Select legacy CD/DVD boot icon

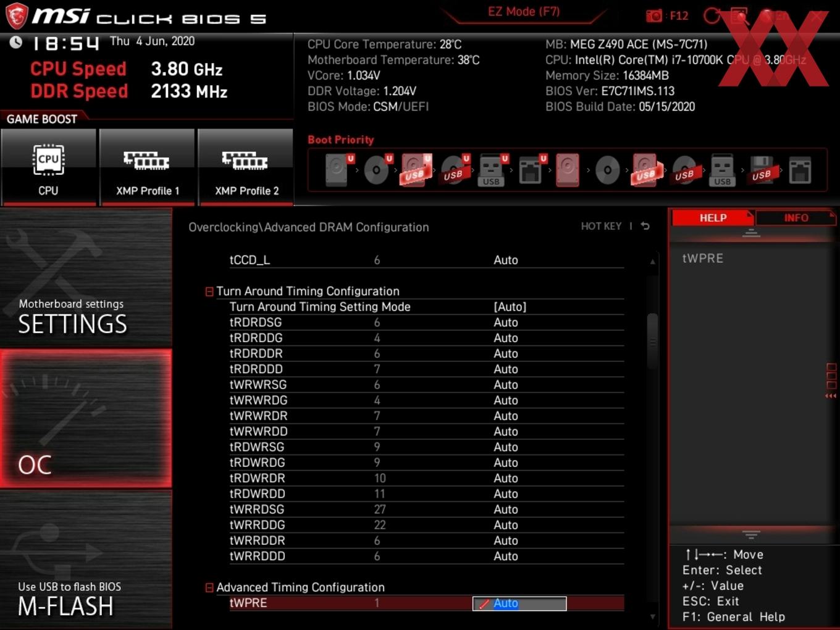(x=607, y=170)
